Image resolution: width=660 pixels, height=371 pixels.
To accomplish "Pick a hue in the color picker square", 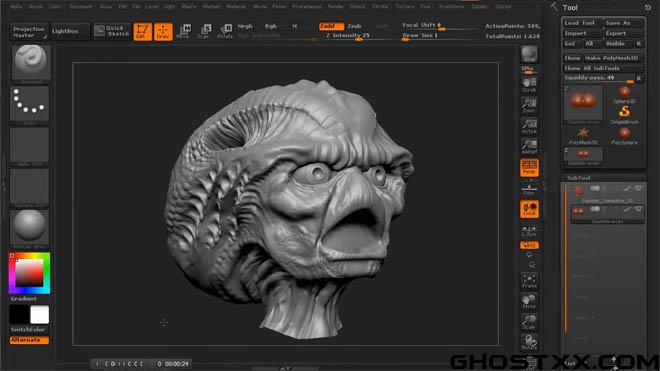I will pyautogui.click(x=29, y=273).
